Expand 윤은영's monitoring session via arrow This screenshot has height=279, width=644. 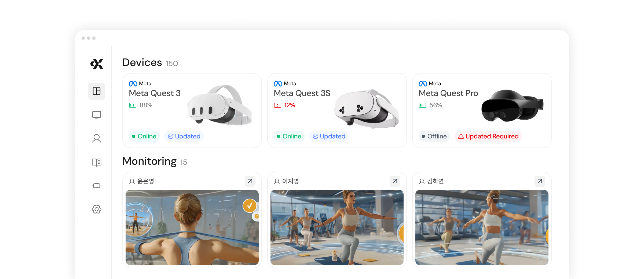(x=250, y=181)
